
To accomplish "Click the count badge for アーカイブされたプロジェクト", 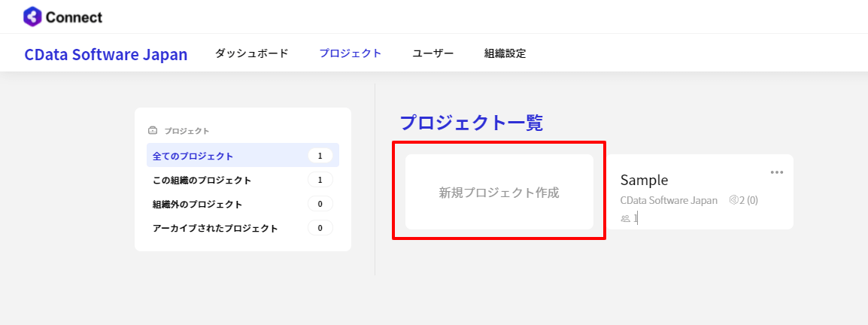I will click(x=320, y=228).
